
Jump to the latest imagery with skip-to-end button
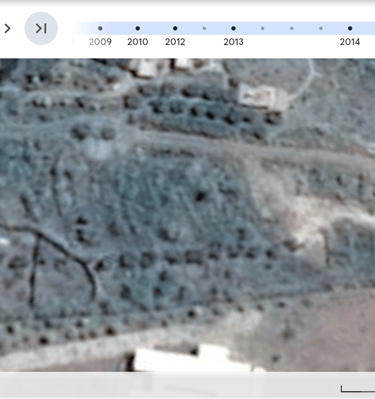click(41, 29)
